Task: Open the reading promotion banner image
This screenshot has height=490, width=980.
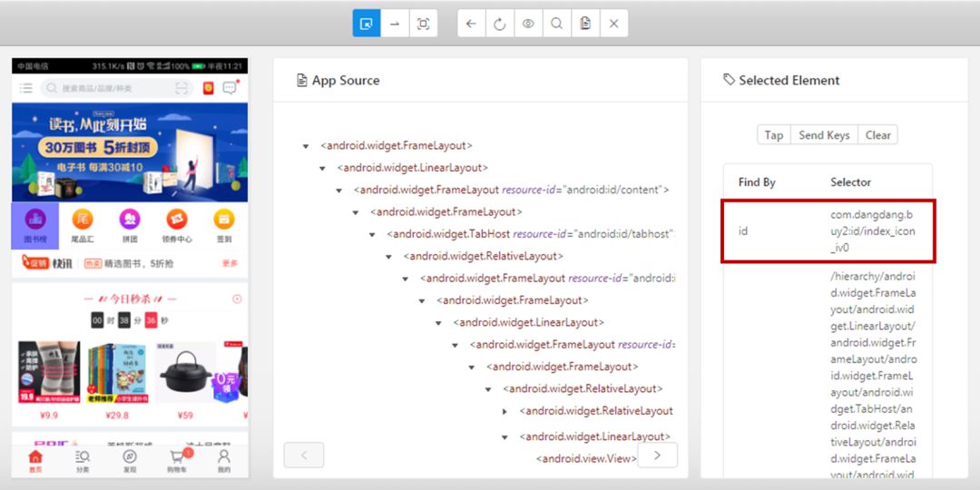Action: 130,152
